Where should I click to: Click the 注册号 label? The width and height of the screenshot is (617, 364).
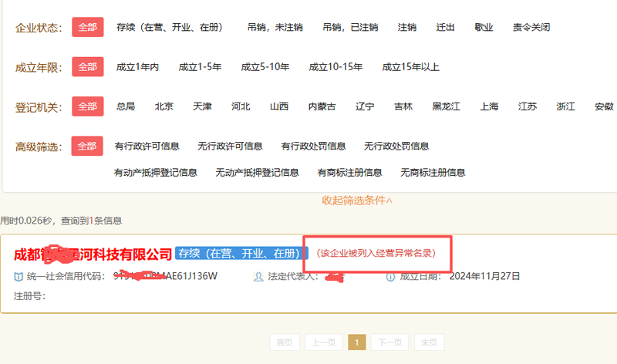[x=29, y=296]
